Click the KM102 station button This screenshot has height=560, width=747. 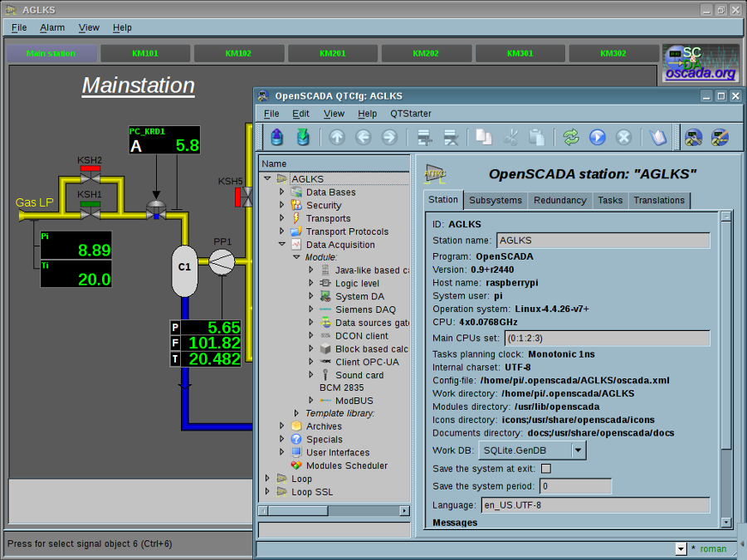pos(239,53)
